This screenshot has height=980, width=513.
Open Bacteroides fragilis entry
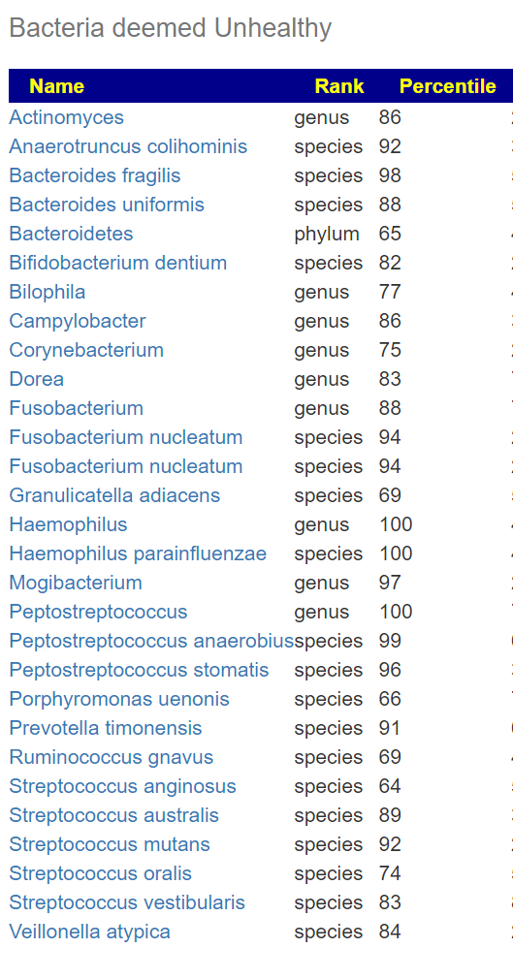coord(94,175)
